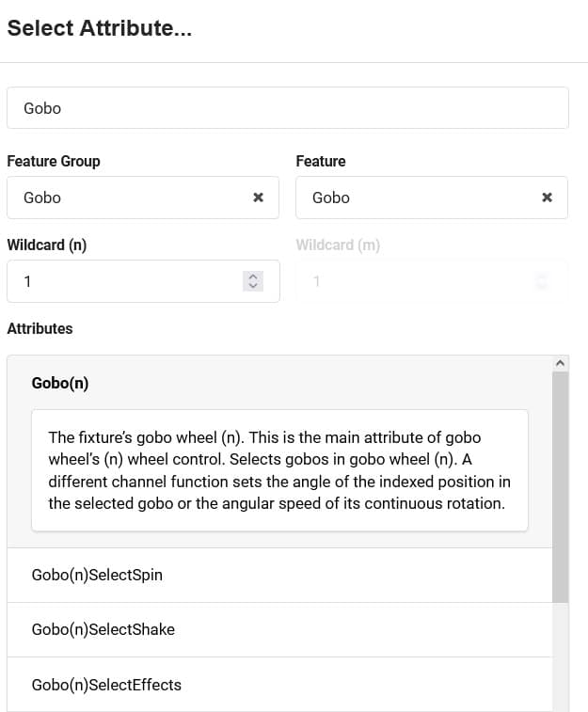The height and width of the screenshot is (712, 588).
Task: Click the Select Attribute dialog title
Action: click(x=100, y=28)
